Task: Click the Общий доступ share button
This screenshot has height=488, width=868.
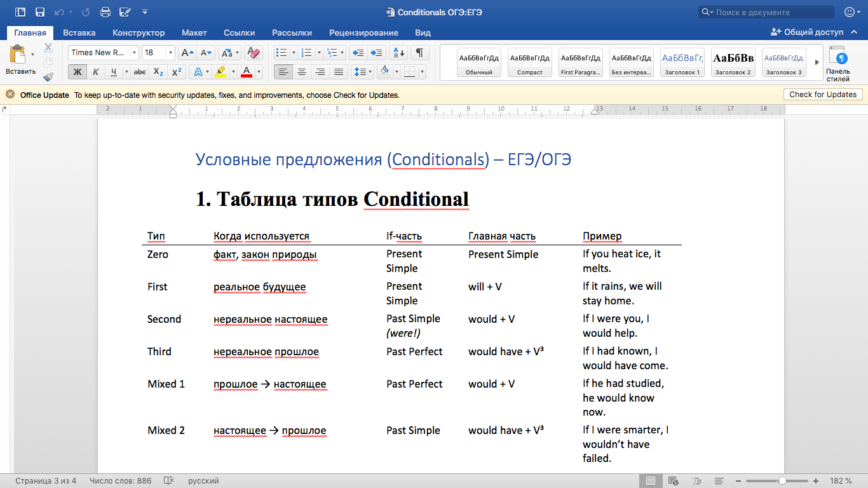Action: point(807,32)
